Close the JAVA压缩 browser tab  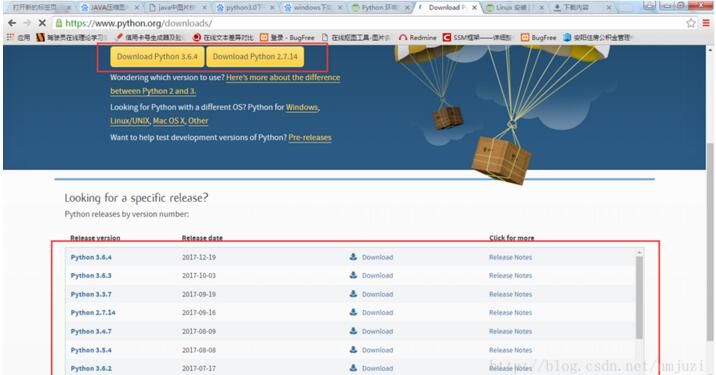[x=136, y=8]
